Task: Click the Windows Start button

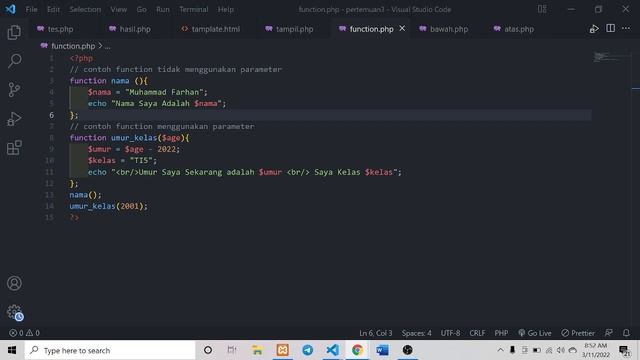Action: pyautogui.click(x=12, y=350)
